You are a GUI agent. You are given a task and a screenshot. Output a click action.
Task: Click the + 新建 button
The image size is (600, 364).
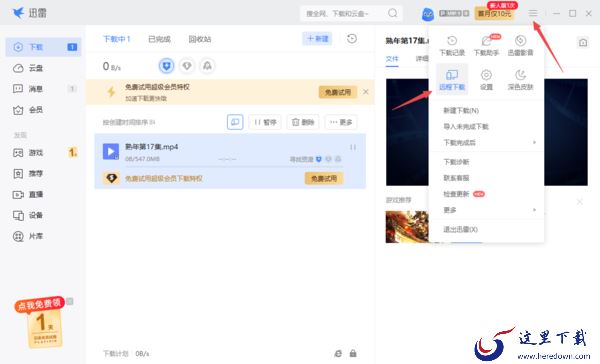[317, 39]
